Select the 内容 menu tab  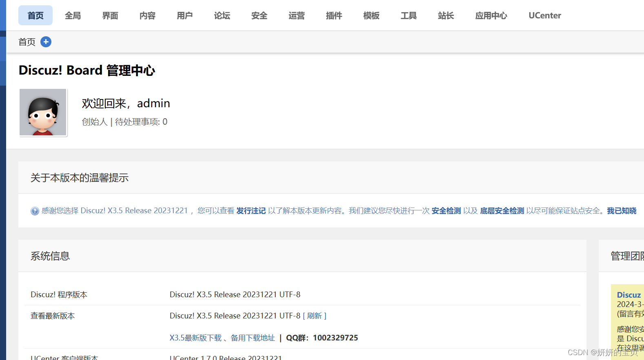point(147,15)
